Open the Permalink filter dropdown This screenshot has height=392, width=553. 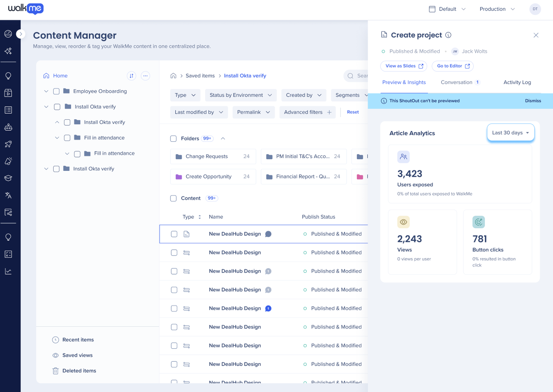[x=254, y=112]
